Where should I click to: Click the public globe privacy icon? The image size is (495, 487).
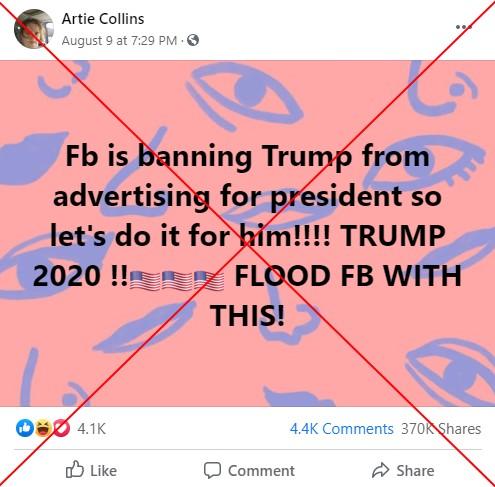[x=193, y=40]
